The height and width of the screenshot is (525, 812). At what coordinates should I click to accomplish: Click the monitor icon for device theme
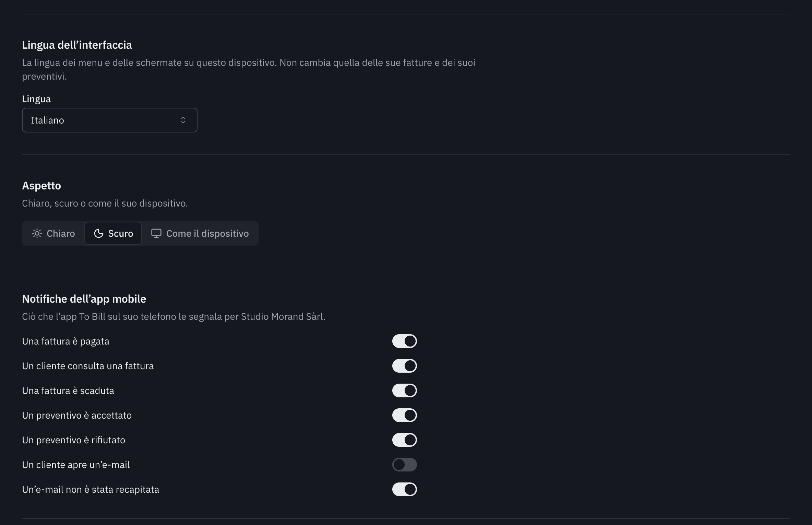pyautogui.click(x=156, y=233)
